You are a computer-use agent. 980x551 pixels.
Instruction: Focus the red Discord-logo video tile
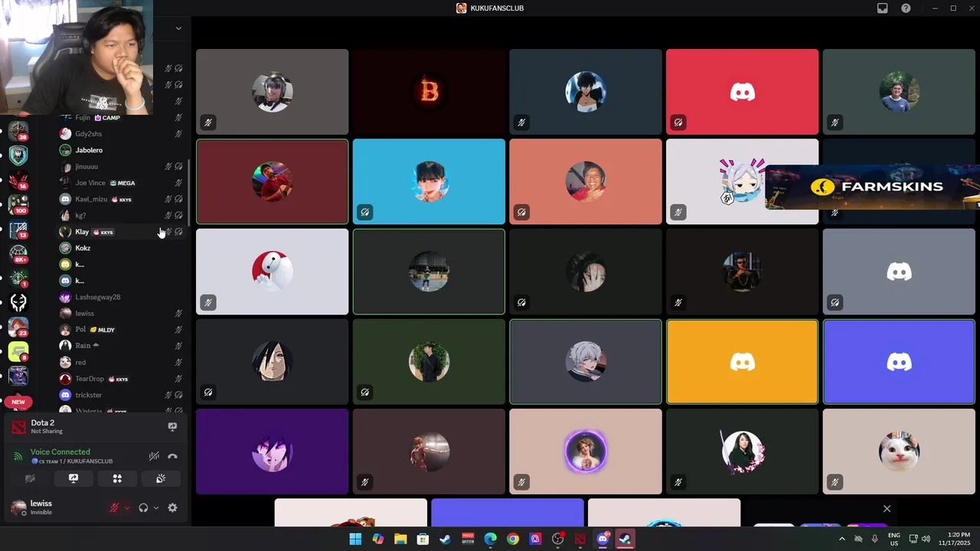click(x=742, y=92)
